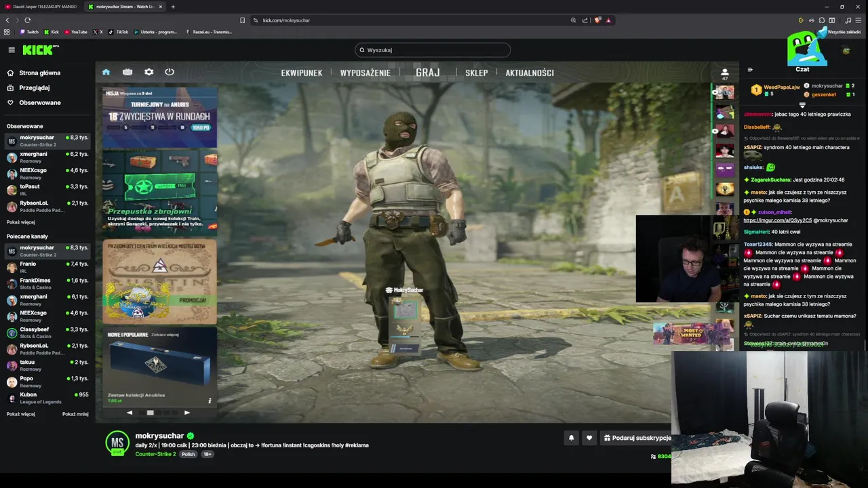Click the Polish language tag
The width and height of the screenshot is (868, 488).
click(x=189, y=454)
